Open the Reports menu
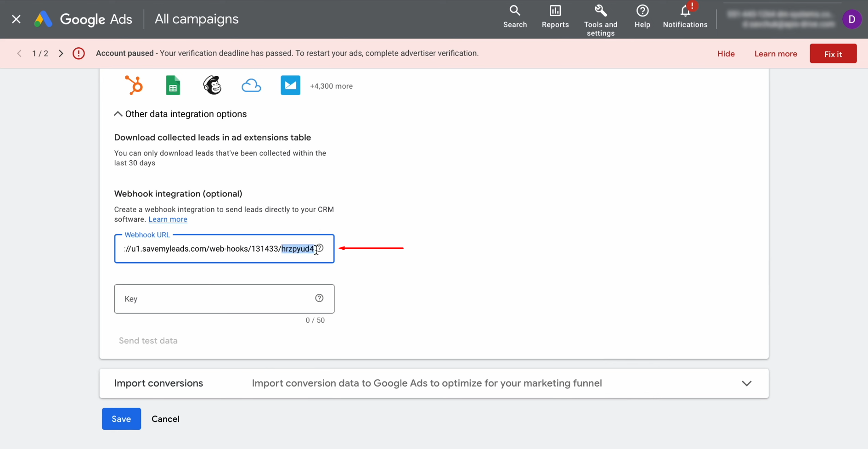This screenshot has width=868, height=449. pos(555,17)
